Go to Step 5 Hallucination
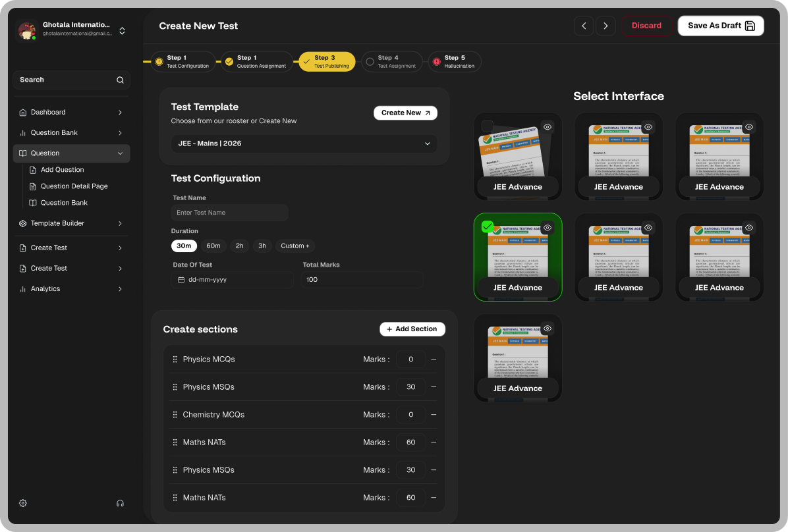The width and height of the screenshot is (788, 532). pos(455,62)
